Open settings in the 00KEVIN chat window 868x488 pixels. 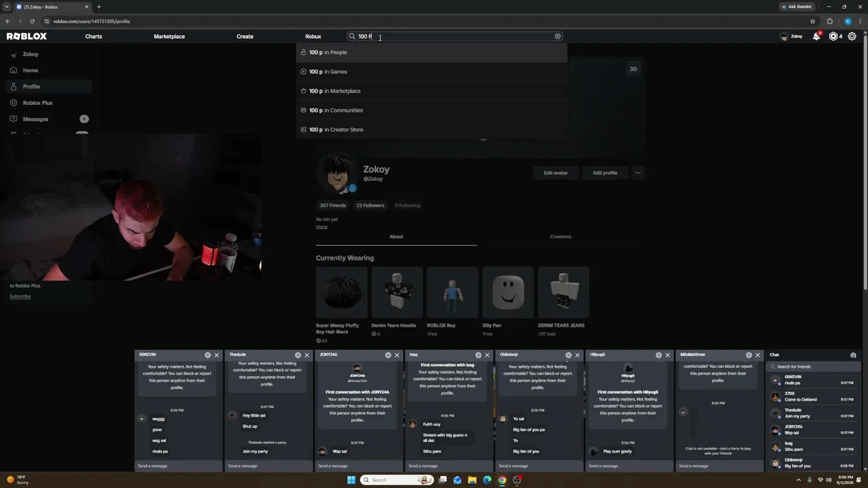(x=208, y=355)
